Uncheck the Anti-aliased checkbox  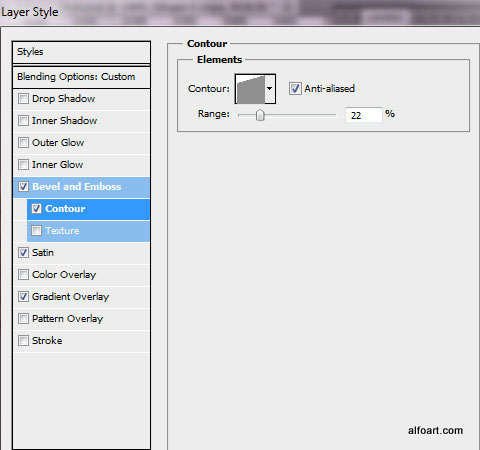pos(295,89)
